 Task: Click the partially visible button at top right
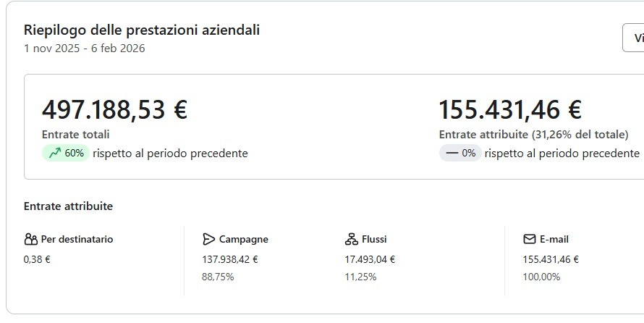pyautogui.click(x=634, y=38)
